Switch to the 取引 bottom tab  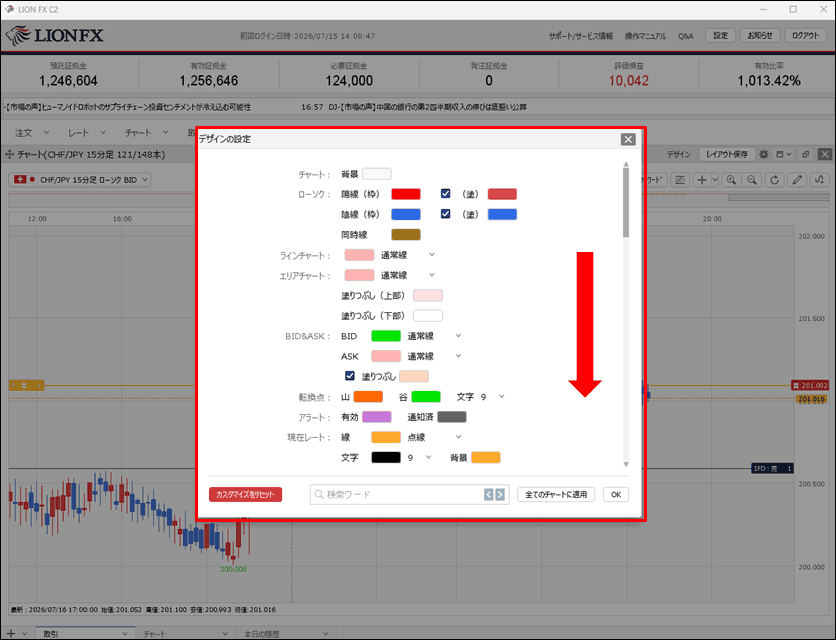point(85,634)
